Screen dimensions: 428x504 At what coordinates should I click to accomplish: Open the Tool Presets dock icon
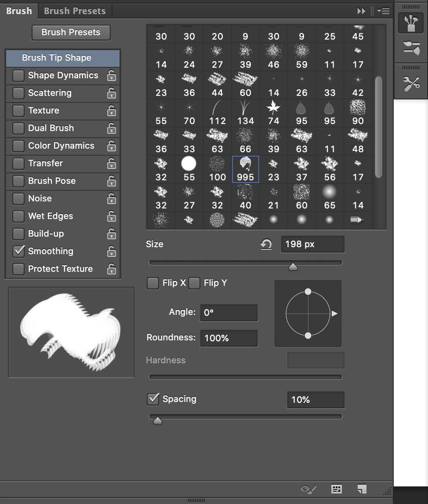click(x=411, y=84)
